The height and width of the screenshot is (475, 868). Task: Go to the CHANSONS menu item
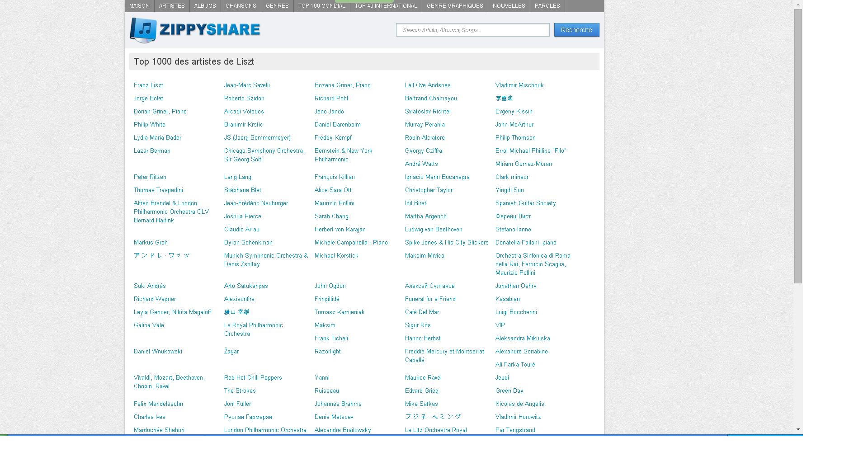(241, 6)
